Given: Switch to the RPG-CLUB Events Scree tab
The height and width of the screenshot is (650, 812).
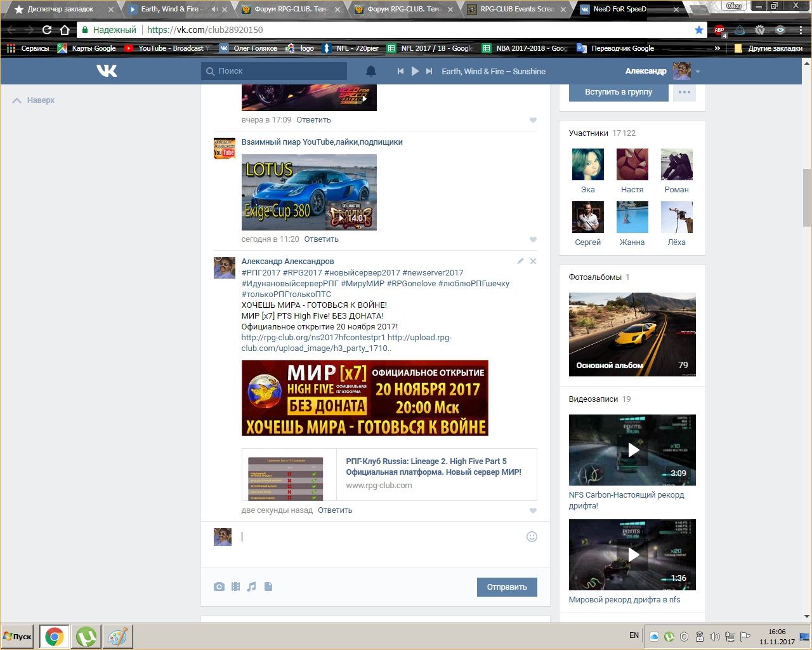Looking at the screenshot, I should click(x=517, y=9).
